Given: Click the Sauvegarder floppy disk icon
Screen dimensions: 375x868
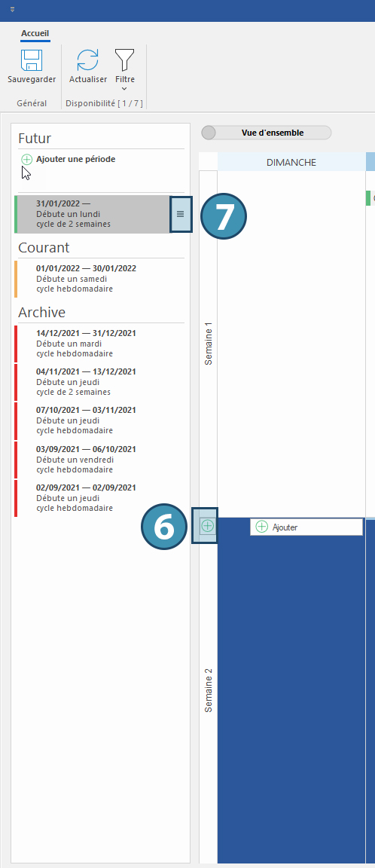Looking at the screenshot, I should coord(32,60).
